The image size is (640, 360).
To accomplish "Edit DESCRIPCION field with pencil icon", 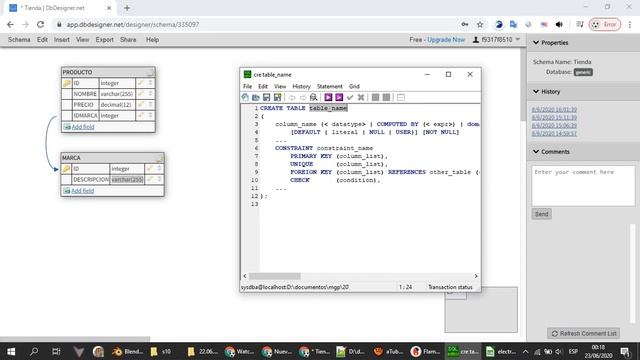I will pyautogui.click(x=150, y=179).
